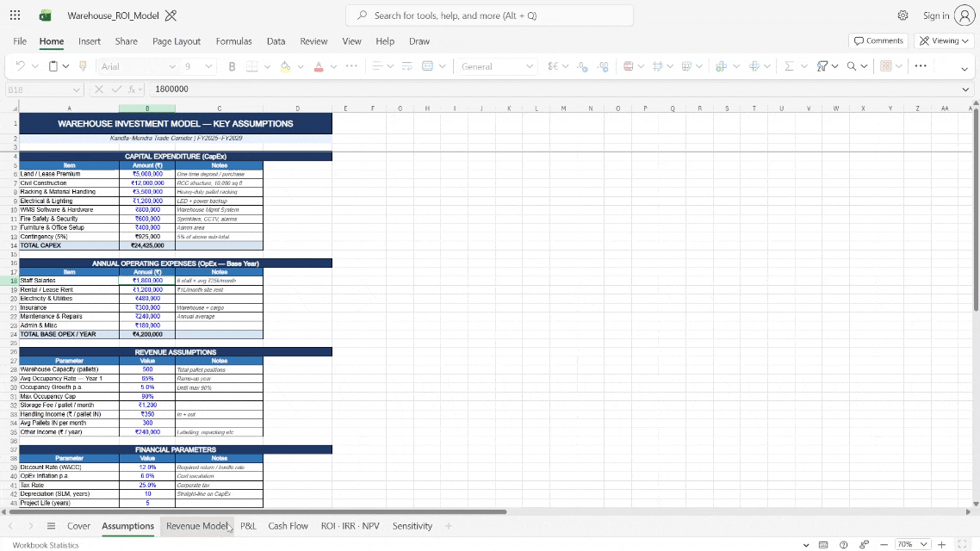Open the app launcher waffle icon

click(x=15, y=15)
